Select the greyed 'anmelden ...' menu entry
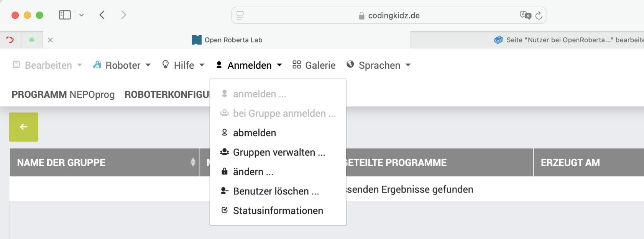644x239 pixels. (278, 94)
